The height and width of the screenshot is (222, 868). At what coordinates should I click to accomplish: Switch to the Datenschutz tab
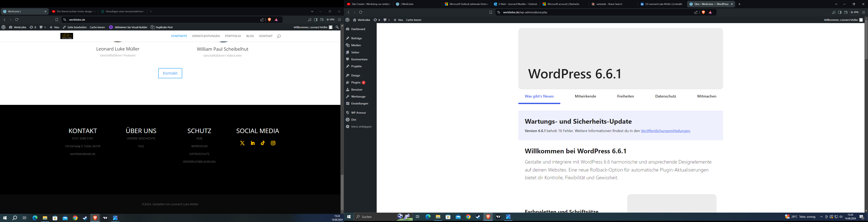(666, 96)
